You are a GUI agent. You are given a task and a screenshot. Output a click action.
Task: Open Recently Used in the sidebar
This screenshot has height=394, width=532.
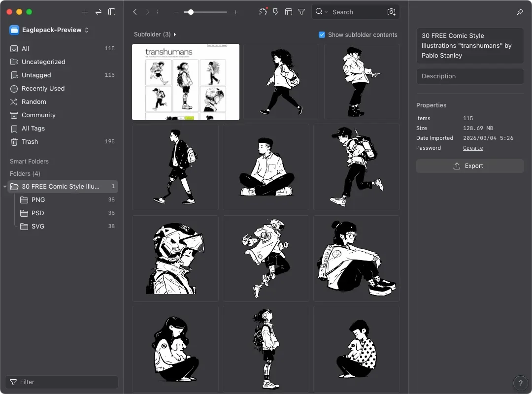[43, 88]
